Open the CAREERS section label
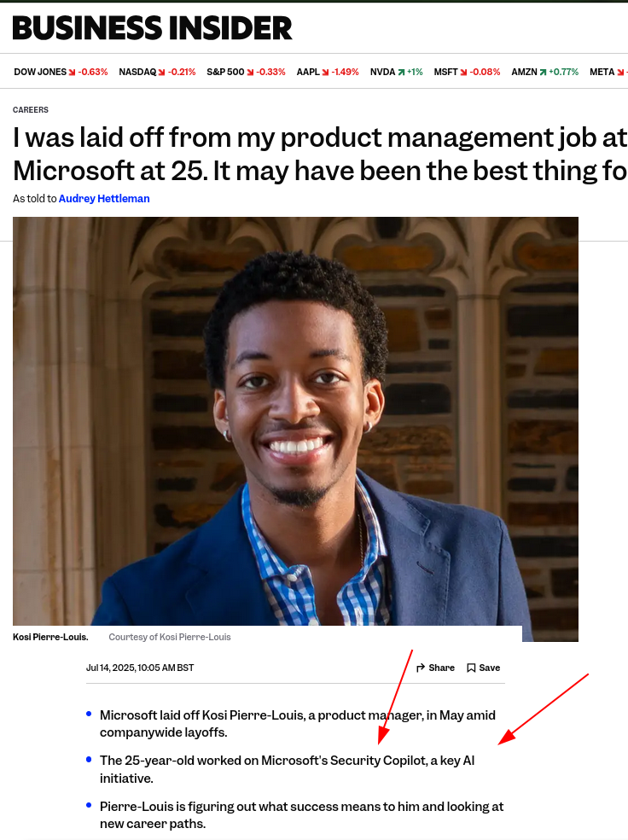The height and width of the screenshot is (840, 628). pos(31,110)
